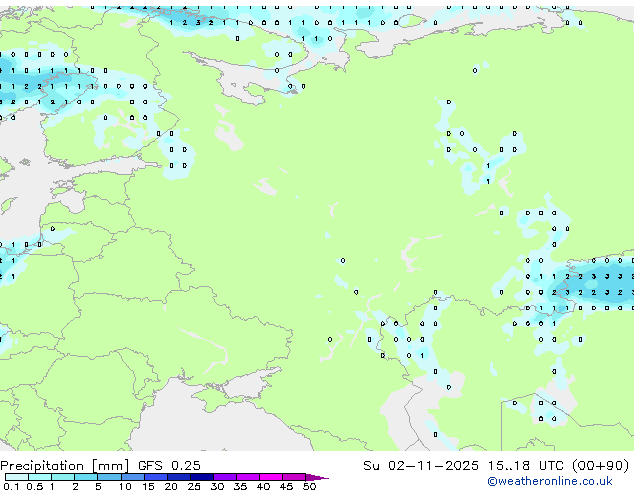Click the 45–50 mm legend swatch
Viewport: 634px width, 490px height.
coord(294,477)
